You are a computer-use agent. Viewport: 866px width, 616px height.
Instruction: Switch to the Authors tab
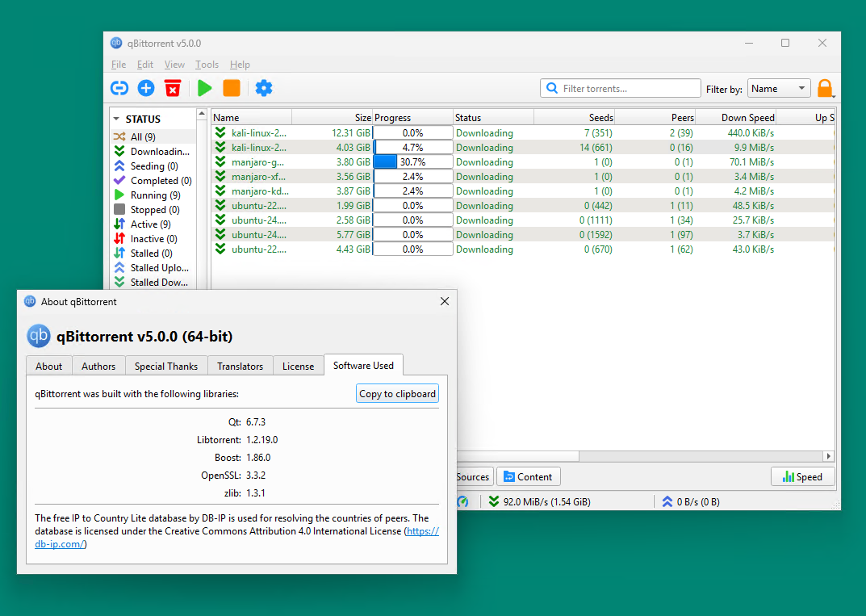[98, 366]
